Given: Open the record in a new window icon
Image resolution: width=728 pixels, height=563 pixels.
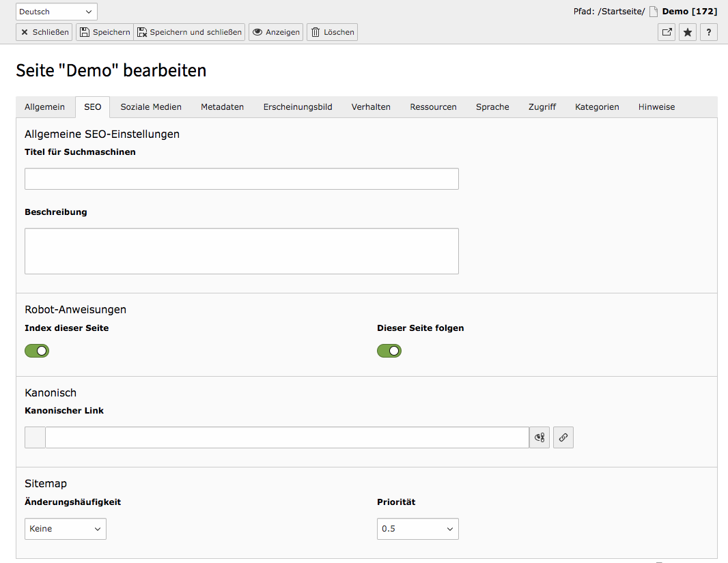Looking at the screenshot, I should tap(666, 31).
